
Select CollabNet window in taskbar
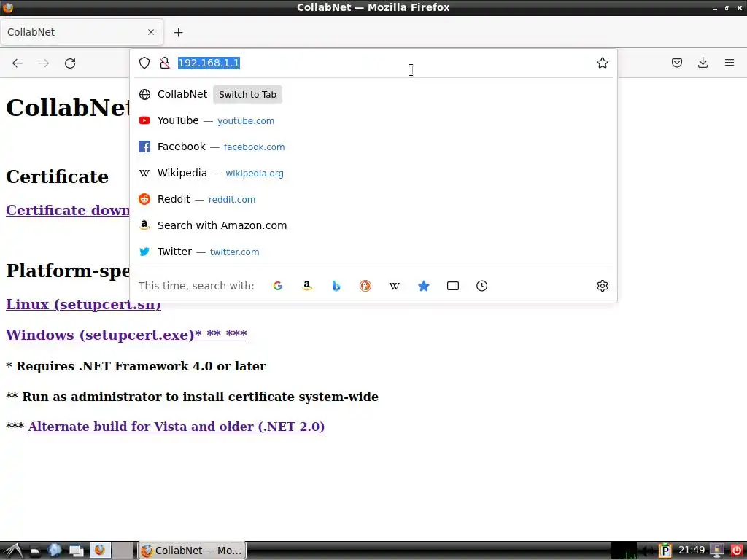coord(192,551)
